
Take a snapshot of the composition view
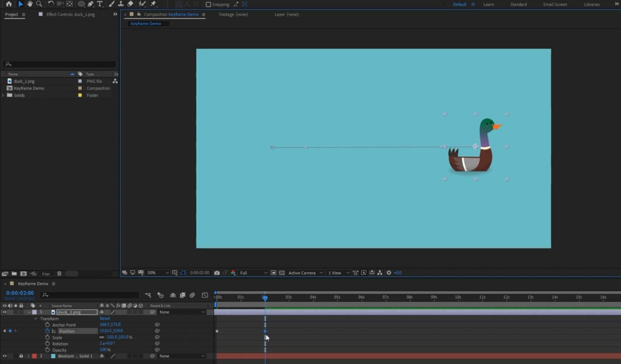[217, 272]
